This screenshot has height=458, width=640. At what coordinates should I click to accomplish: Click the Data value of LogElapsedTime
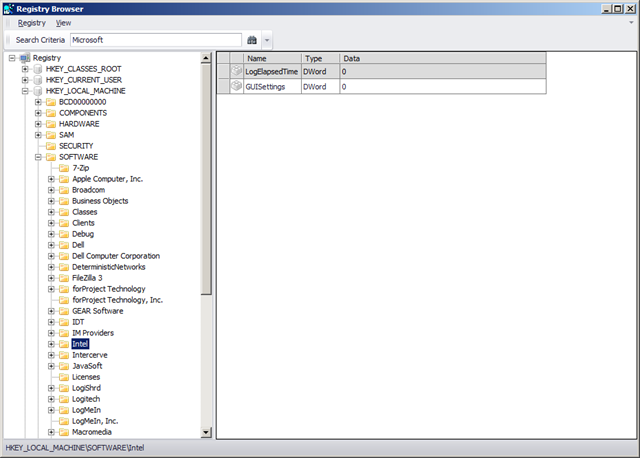pos(443,71)
